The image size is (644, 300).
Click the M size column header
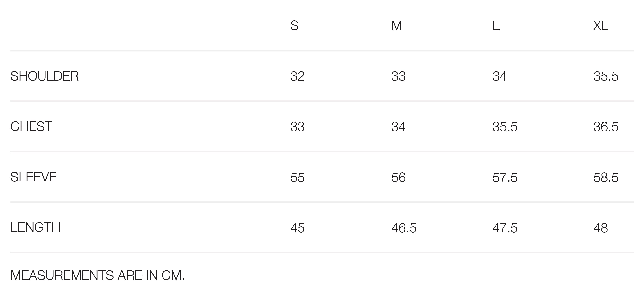(x=397, y=26)
